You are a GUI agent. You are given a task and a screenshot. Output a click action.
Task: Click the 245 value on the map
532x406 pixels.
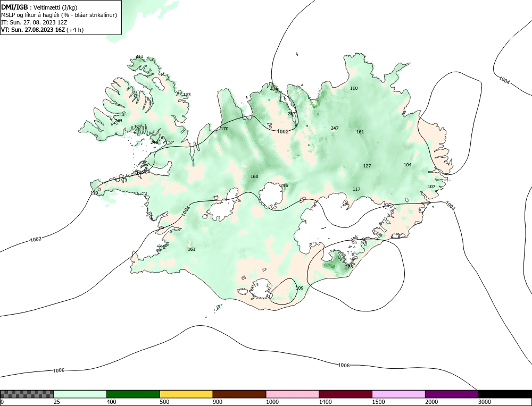coord(154,142)
